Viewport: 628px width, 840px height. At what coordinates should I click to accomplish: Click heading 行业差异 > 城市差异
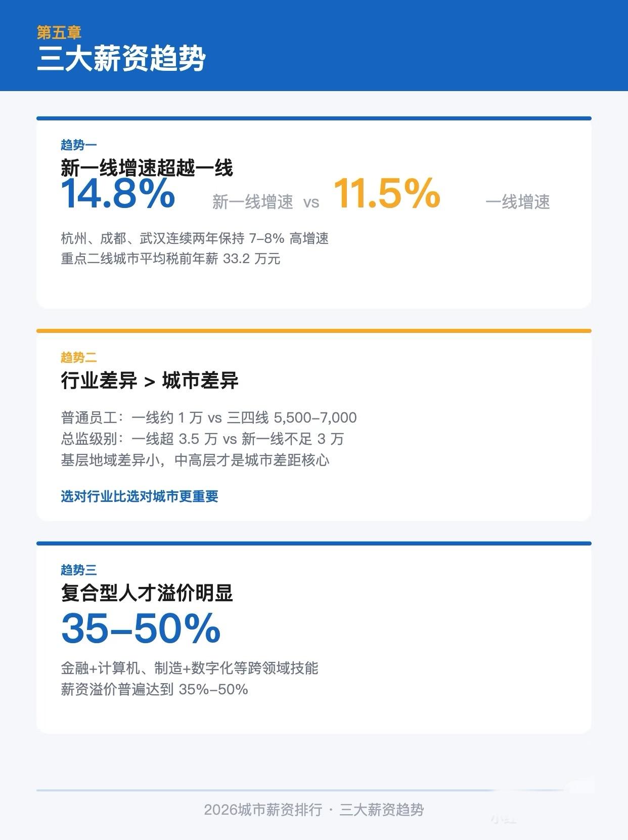tap(150, 381)
